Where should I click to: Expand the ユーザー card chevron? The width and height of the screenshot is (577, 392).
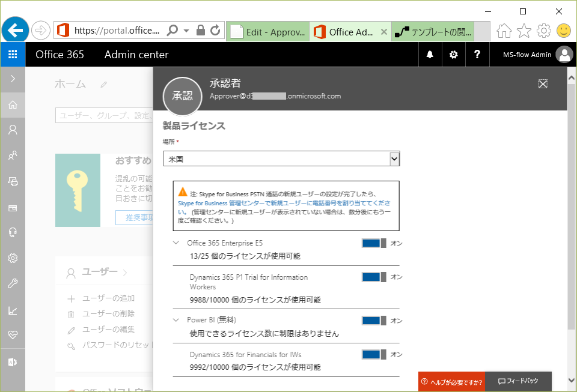click(x=125, y=273)
